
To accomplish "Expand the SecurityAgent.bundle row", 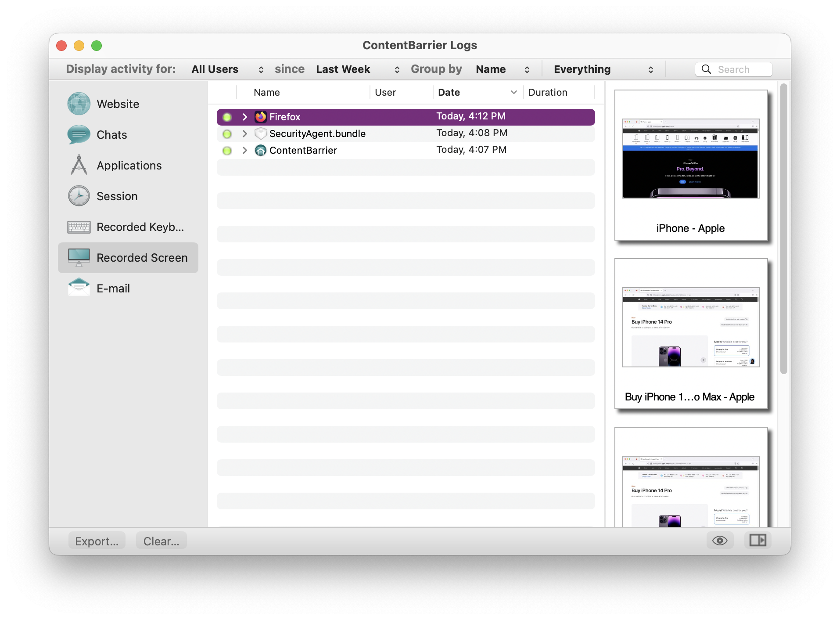I will tap(245, 133).
